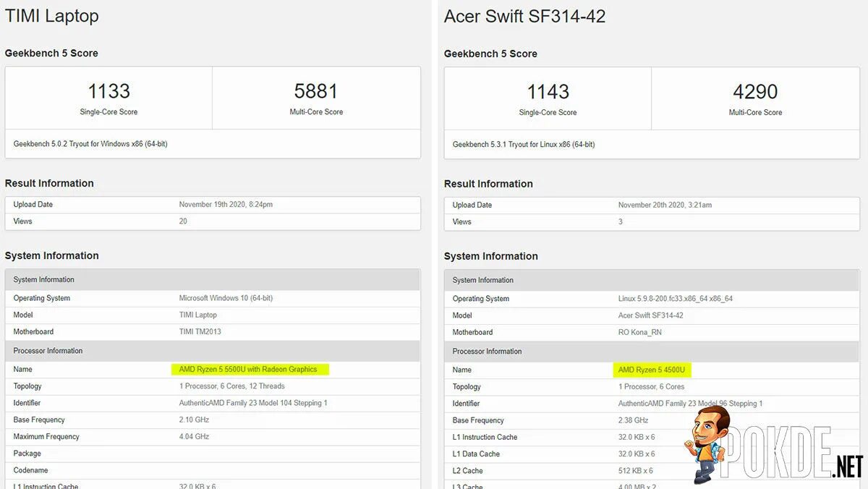Click identifier 'AuthenticAMD Family 23 Model 96 Stepping 1'
868x489 pixels.
(x=690, y=404)
